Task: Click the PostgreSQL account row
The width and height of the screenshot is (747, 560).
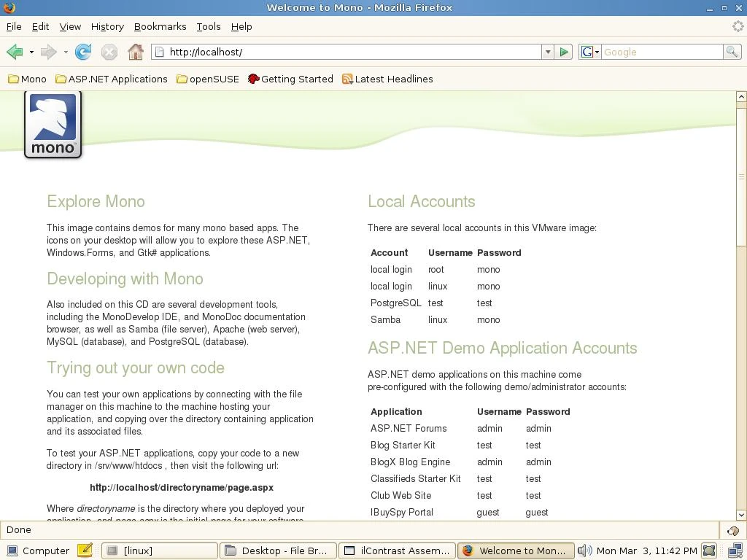Action: point(446,303)
